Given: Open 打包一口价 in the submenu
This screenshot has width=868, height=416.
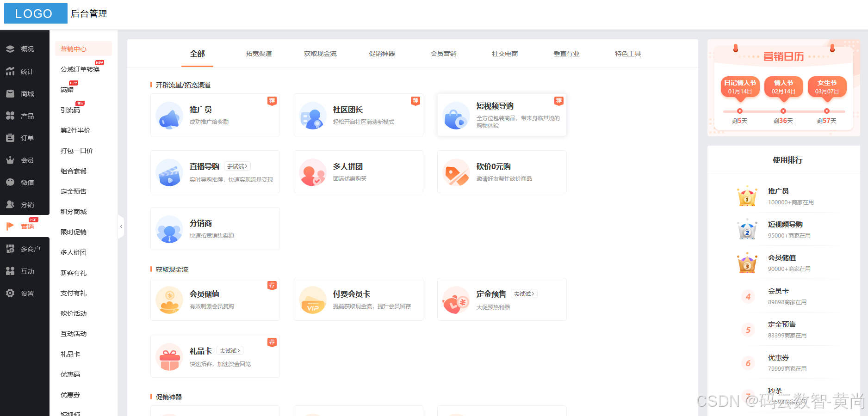Looking at the screenshot, I should coord(77,151).
